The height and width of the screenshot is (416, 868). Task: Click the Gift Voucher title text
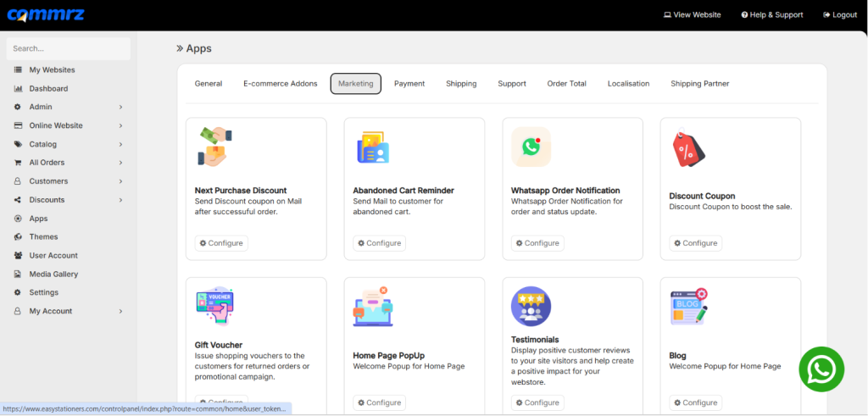(219, 345)
